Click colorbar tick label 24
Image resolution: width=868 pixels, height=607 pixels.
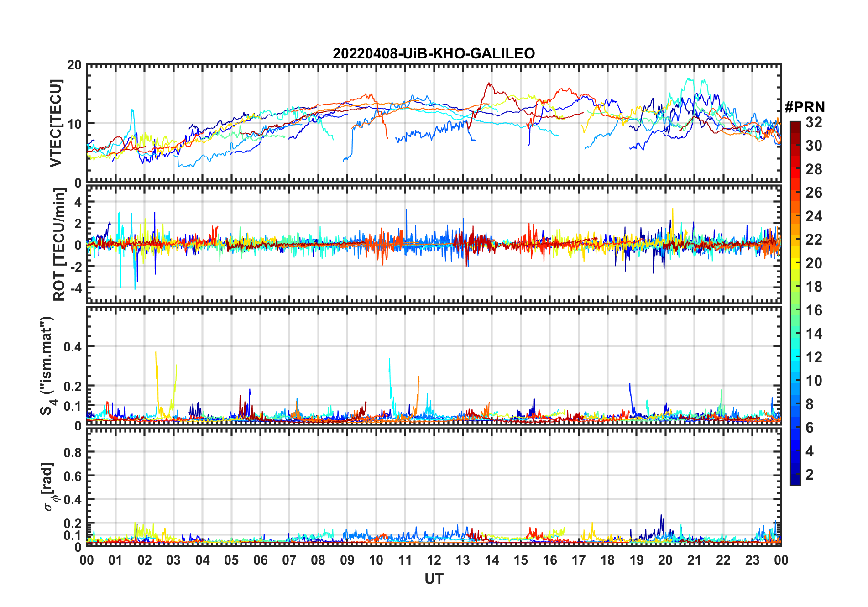coord(814,216)
